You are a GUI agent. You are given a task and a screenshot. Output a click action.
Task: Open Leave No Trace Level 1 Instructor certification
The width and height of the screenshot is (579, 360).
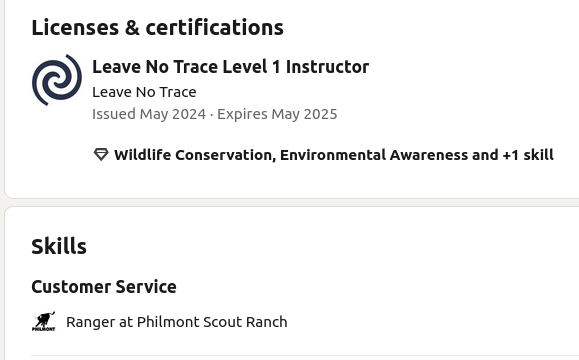230,67
